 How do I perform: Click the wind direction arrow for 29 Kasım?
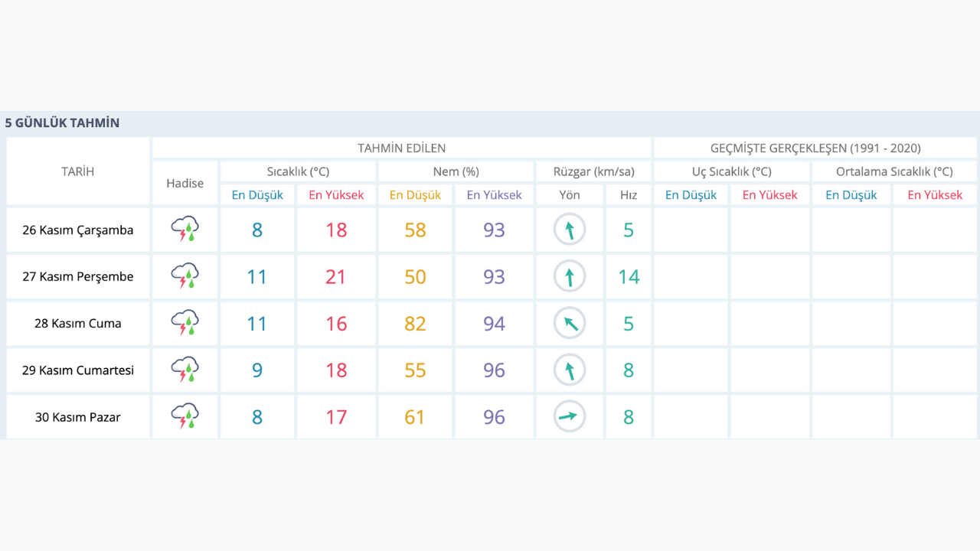[570, 370]
